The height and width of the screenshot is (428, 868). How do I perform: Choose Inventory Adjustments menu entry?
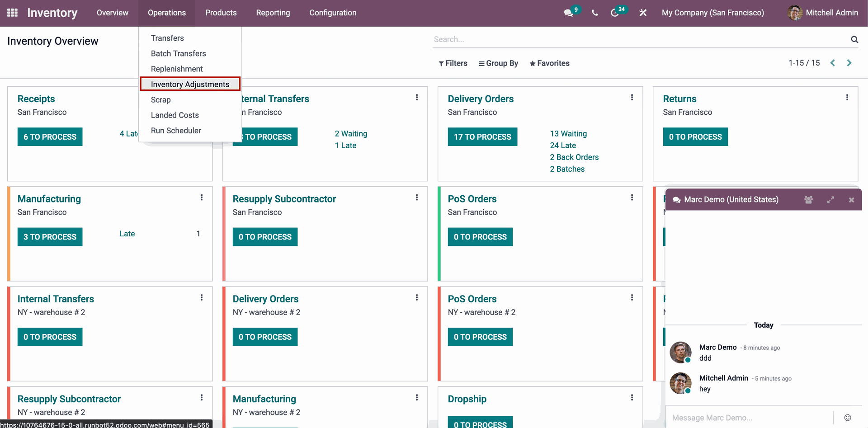190,84
